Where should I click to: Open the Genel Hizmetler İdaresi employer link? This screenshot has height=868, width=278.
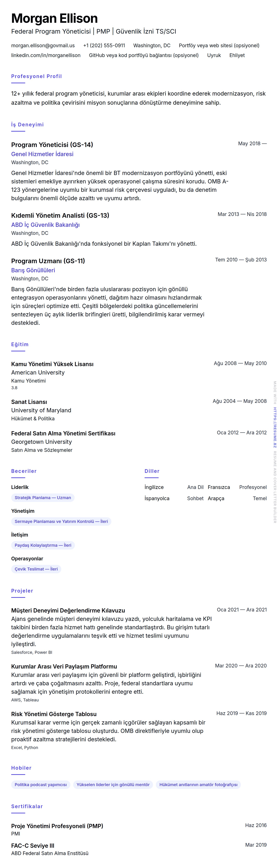coord(42,154)
